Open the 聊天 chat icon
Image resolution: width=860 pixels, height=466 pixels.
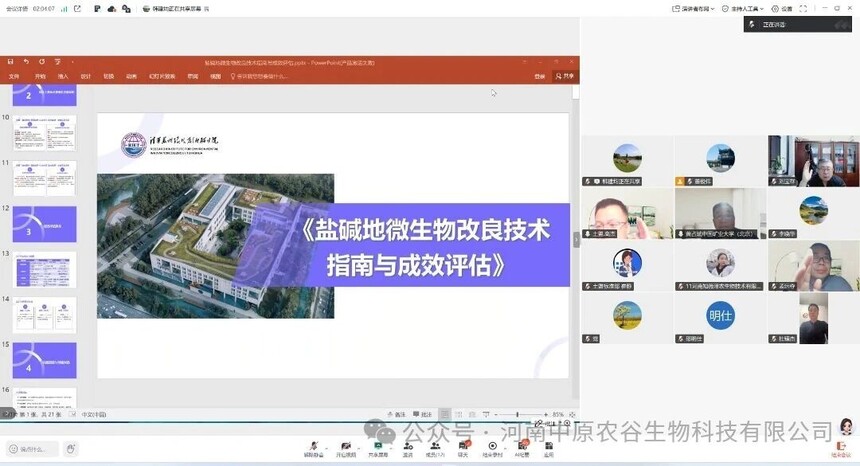click(463, 449)
